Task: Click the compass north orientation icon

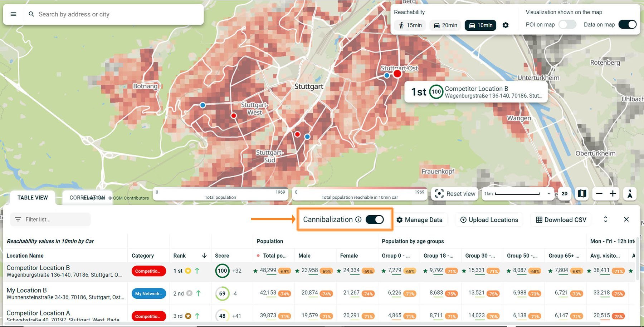Action: pos(630,194)
